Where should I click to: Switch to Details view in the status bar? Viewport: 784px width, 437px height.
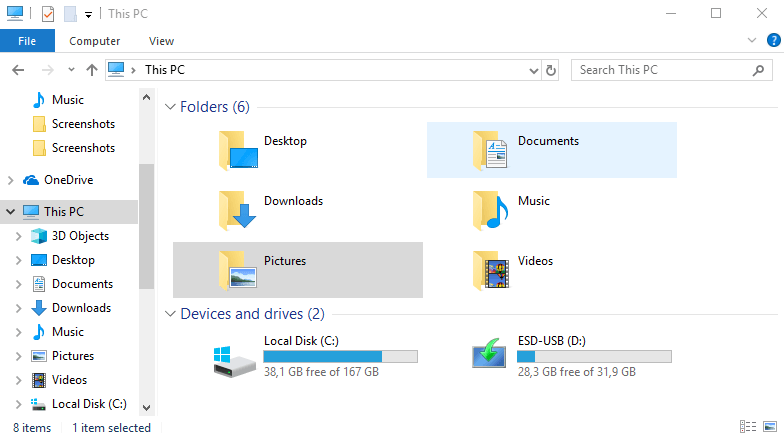(748, 426)
